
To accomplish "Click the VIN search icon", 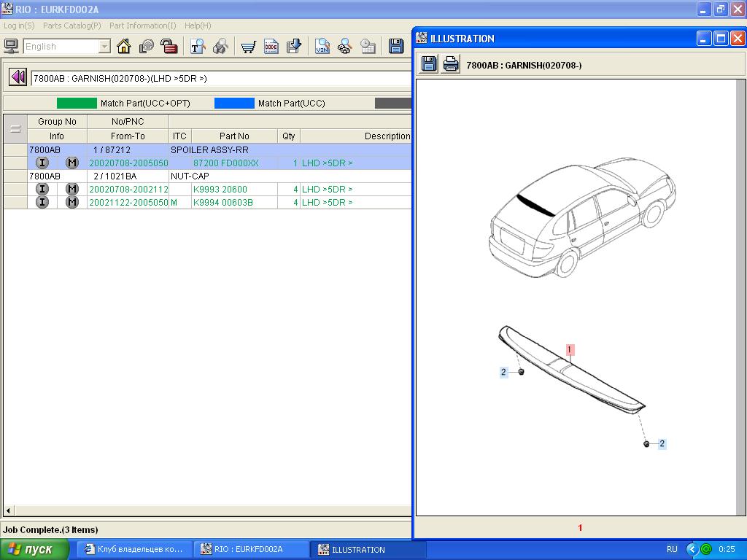I will pos(322,47).
